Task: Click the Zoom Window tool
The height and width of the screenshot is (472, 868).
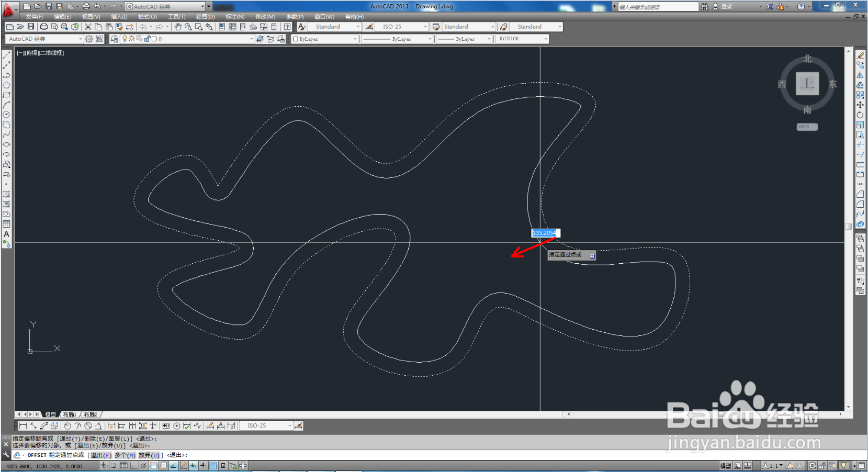Action: pyautogui.click(x=198, y=27)
